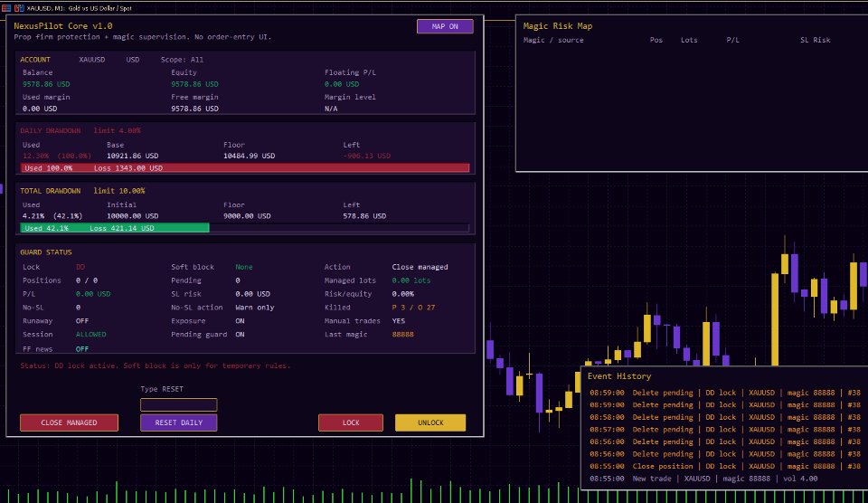Click the red DD lock active status message

point(155,365)
